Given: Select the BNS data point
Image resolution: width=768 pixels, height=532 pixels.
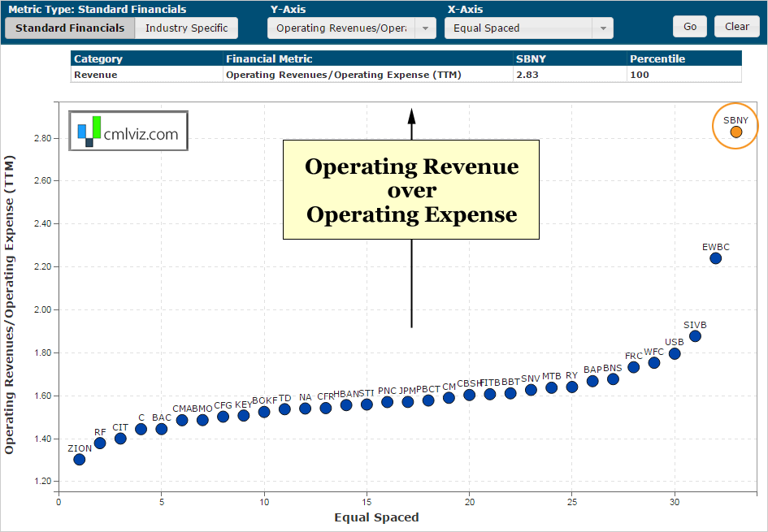Looking at the screenshot, I should point(613,378).
